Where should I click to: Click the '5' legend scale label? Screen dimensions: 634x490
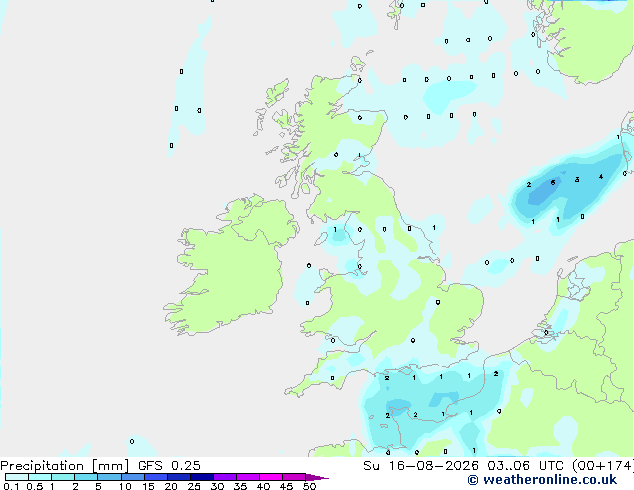click(98, 486)
